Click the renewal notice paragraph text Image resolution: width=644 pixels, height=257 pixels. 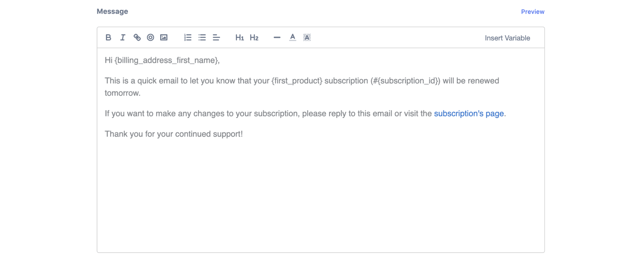point(302,81)
